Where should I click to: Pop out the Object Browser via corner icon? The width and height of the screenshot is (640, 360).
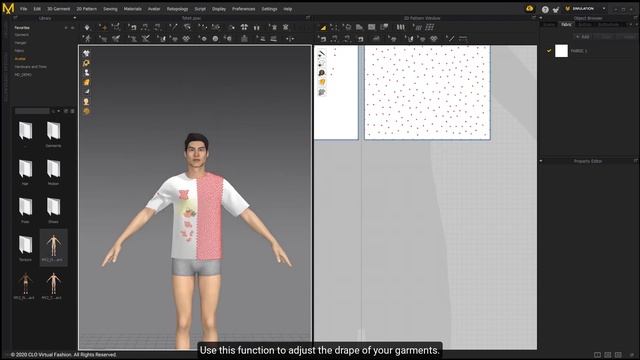(636, 18)
